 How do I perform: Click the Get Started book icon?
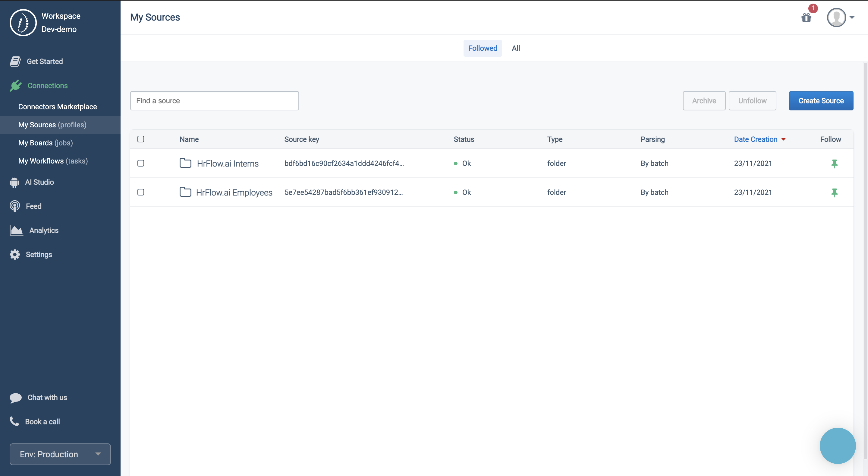pos(15,62)
